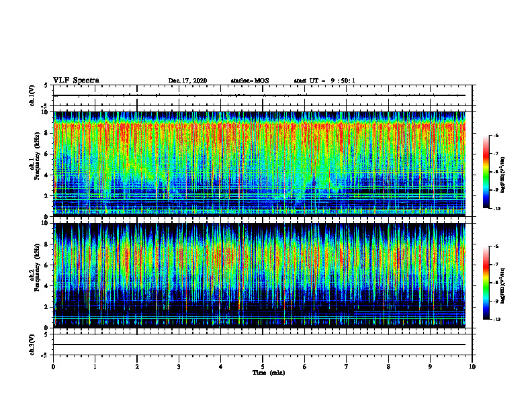The height and width of the screenshot is (411, 532).
Task: Click the "-6" label on ch.1 colorbar
Action: 496,136
